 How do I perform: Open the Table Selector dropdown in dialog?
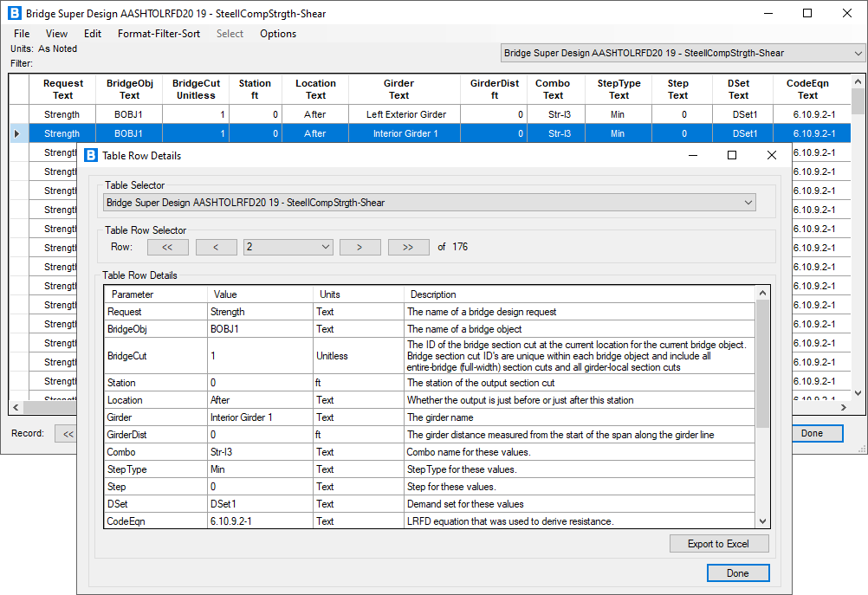coord(748,203)
